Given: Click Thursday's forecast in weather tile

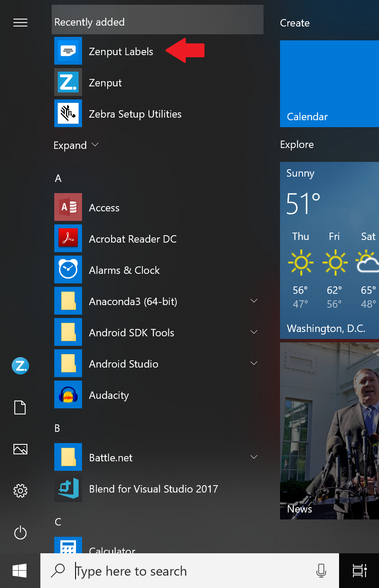Looking at the screenshot, I should 300,270.
